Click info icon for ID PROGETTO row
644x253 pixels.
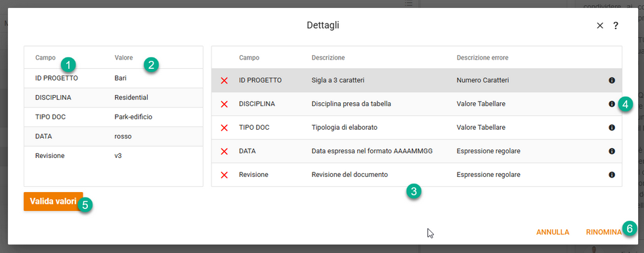click(612, 81)
